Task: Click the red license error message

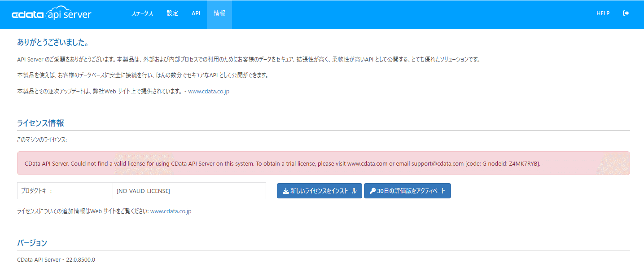Action: tap(324, 163)
